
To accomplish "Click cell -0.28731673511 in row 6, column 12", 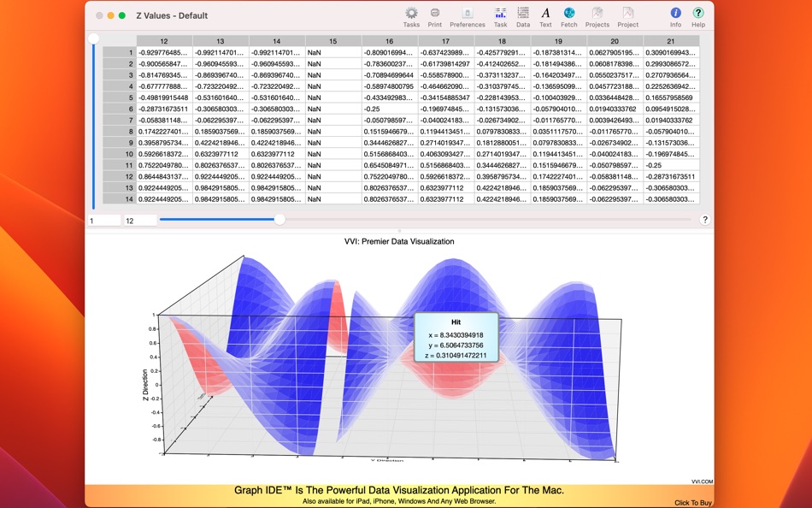I will pyautogui.click(x=164, y=109).
